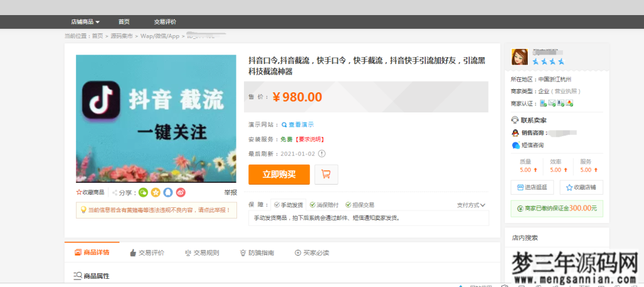Add product to favorites via 收藏商品
Screen dimensions: 644x287
(x=90, y=192)
